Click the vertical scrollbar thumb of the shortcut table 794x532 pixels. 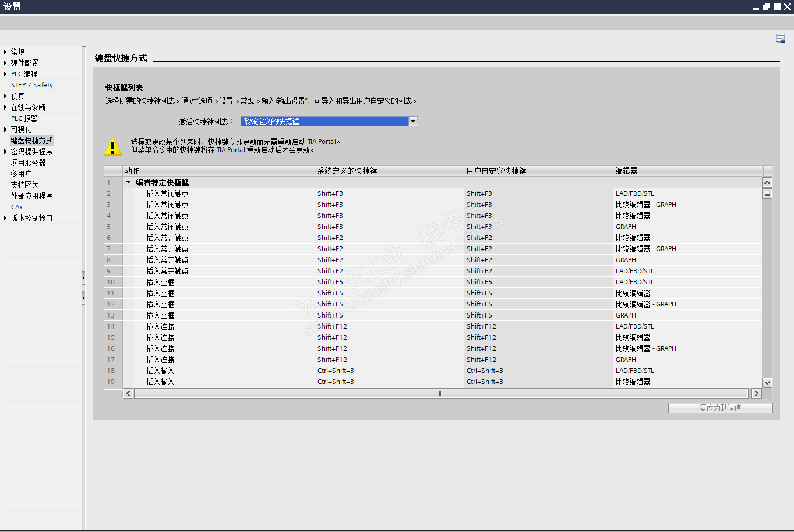(x=767, y=193)
